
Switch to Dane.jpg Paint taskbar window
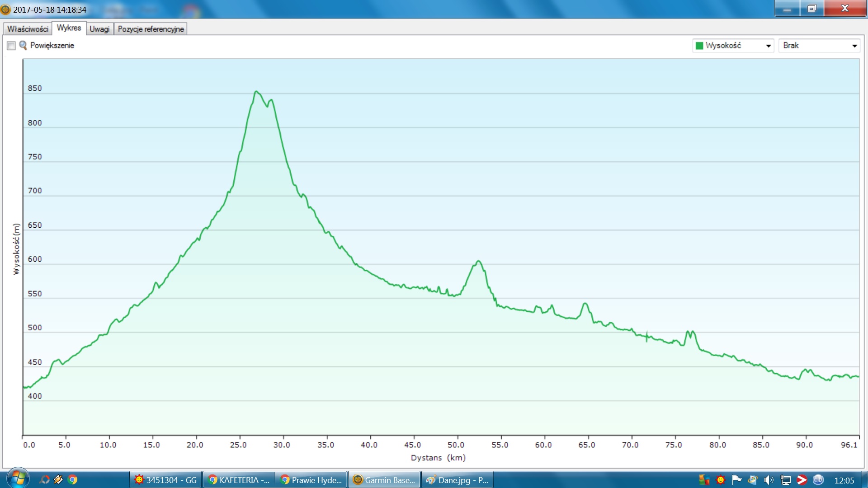click(457, 480)
